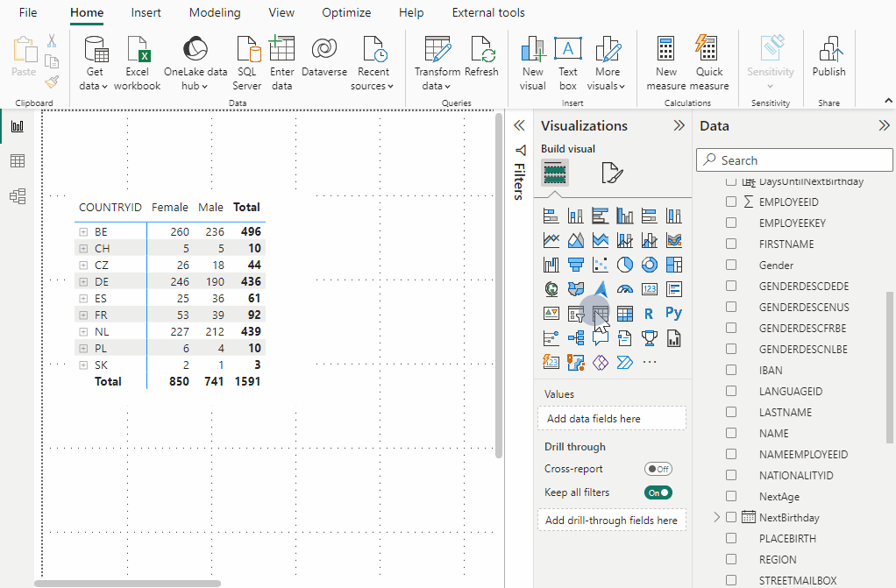Screen dimensions: 896x588
Task: Choose the Area chart visual
Action: tap(575, 241)
